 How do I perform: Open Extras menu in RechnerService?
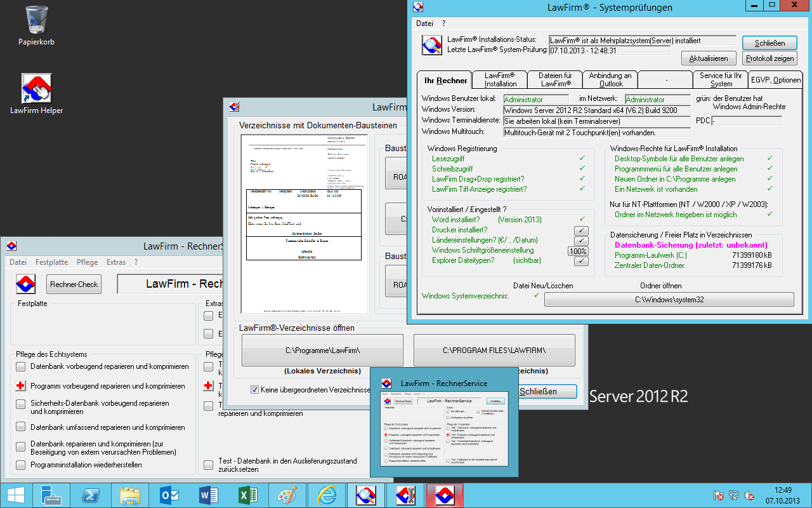click(116, 262)
